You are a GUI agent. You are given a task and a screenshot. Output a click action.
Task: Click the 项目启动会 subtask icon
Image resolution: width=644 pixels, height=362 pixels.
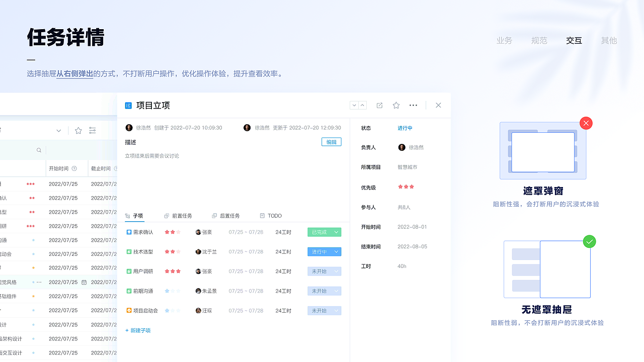pyautogui.click(x=129, y=311)
